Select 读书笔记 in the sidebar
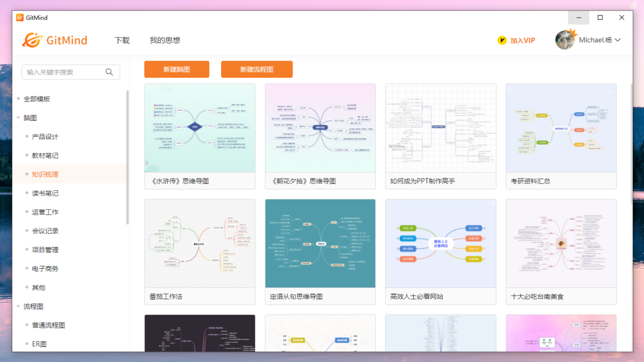This screenshot has height=362, width=644. pyautogui.click(x=45, y=193)
